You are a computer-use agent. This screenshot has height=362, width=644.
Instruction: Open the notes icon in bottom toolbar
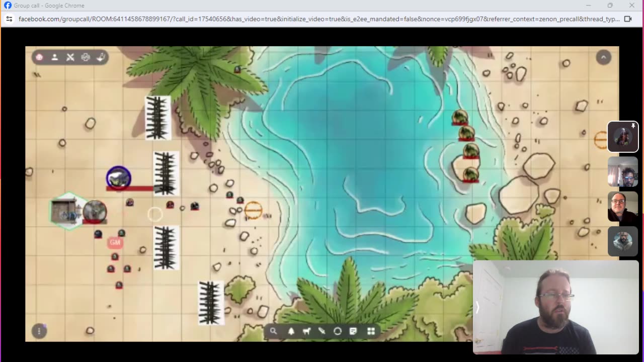pos(353,331)
